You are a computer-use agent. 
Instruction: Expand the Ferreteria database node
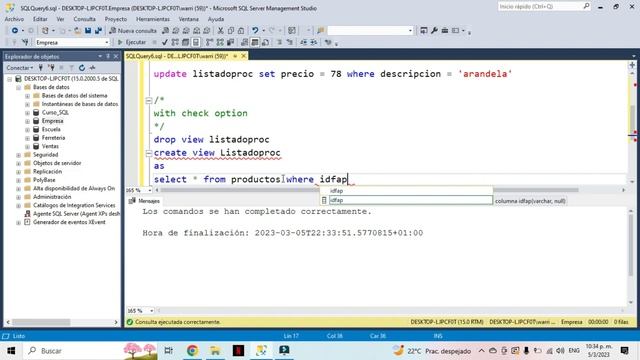[x=27, y=138]
